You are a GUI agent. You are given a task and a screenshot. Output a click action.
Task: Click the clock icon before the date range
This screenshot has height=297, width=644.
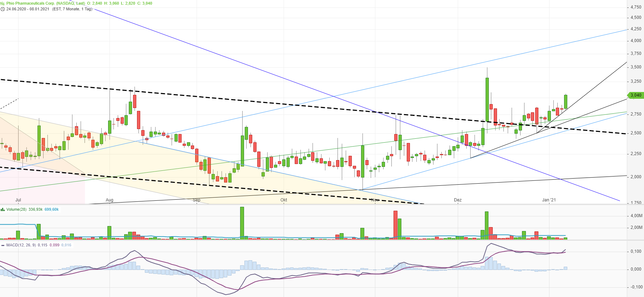coord(2,9)
